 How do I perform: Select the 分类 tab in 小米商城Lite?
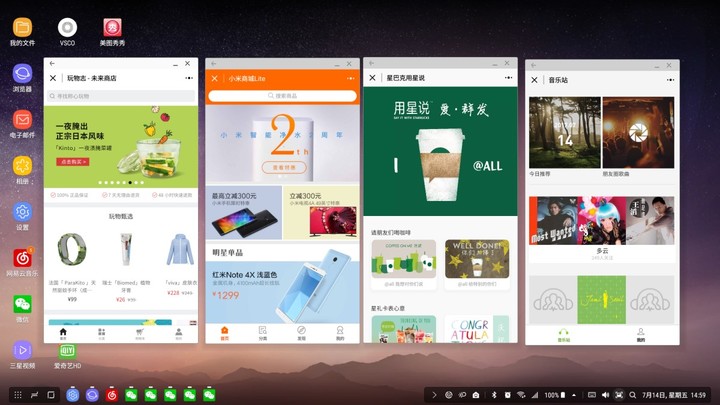pyautogui.click(x=263, y=333)
